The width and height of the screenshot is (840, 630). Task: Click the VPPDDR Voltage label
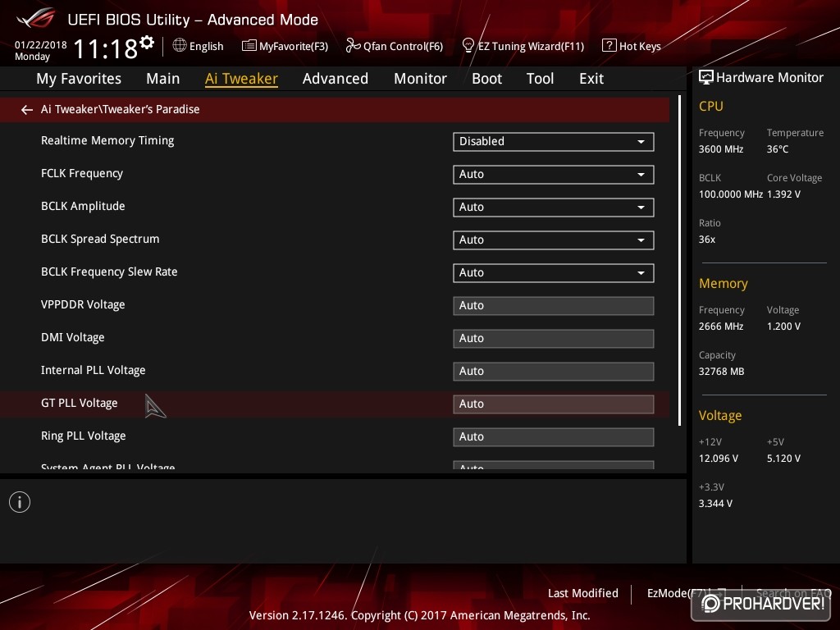click(x=83, y=304)
